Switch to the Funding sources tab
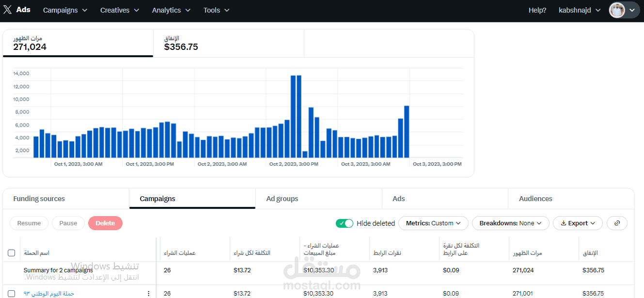Viewport: 644px width, 298px height. pos(66,199)
